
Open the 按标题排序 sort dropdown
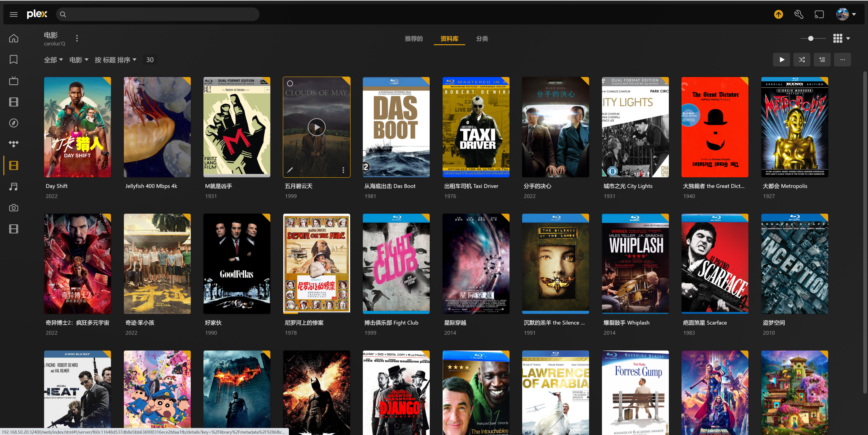[115, 59]
